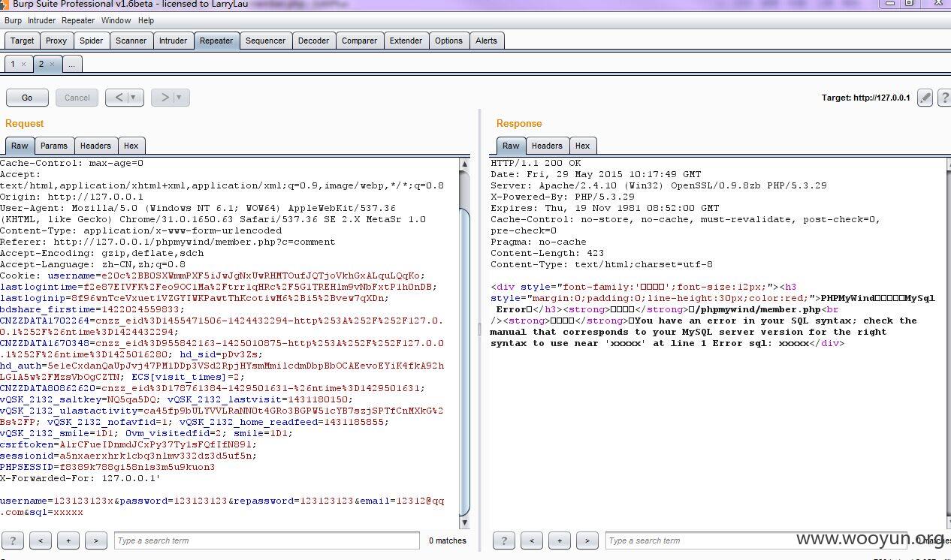Click the X-Powered-By response header line
Viewport: 951px width, 560px height.
tap(563, 197)
